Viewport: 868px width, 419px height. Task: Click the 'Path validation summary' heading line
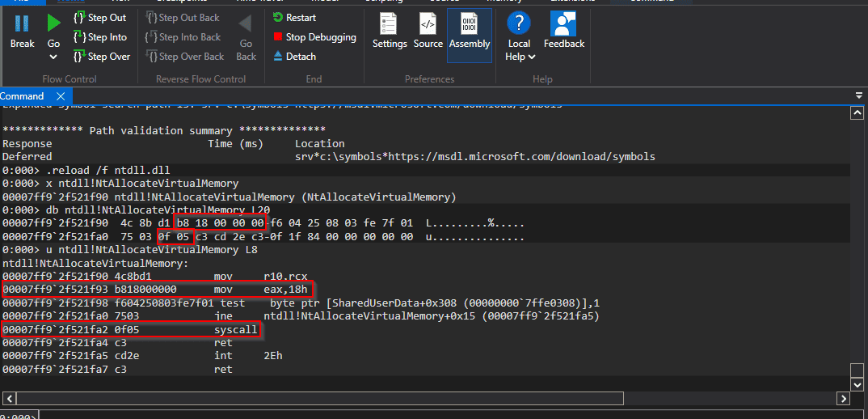pyautogui.click(x=164, y=131)
